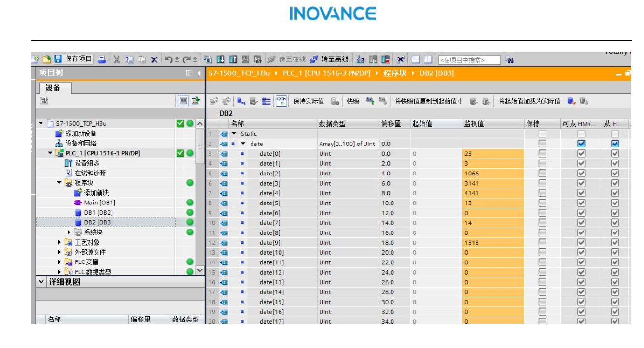Expand 系统块 folder in tree
Image resolution: width=644 pixels, height=348 pixels.
(69, 232)
